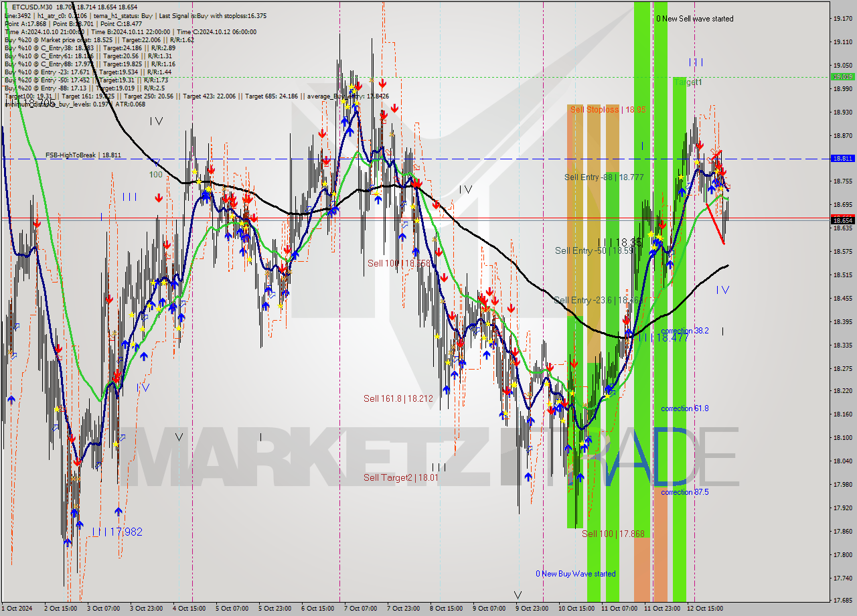Click the 'Sell 161.8 | 18.212' label

(x=398, y=398)
